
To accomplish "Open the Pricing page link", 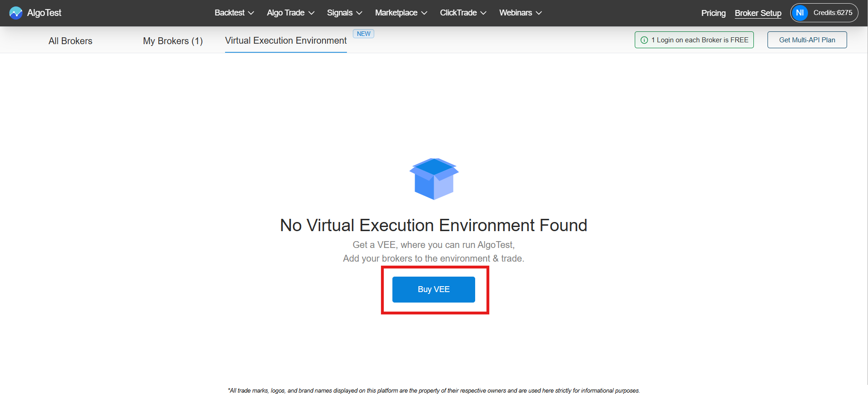I will [713, 13].
